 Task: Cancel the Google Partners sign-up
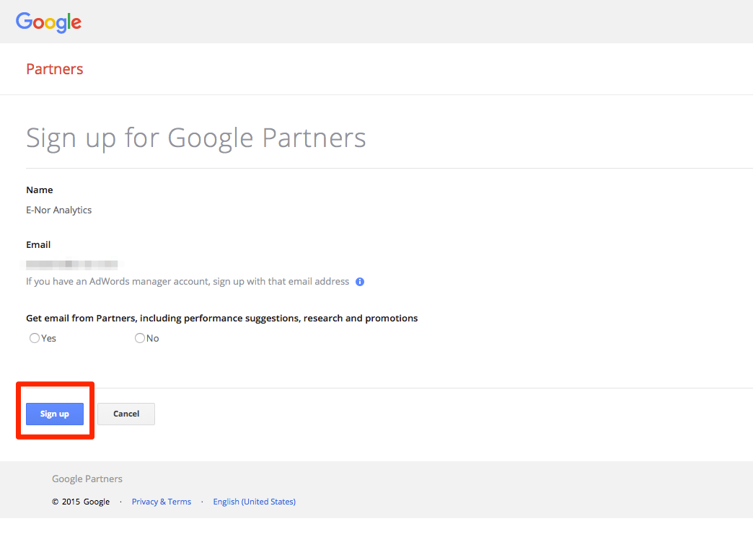click(x=125, y=414)
